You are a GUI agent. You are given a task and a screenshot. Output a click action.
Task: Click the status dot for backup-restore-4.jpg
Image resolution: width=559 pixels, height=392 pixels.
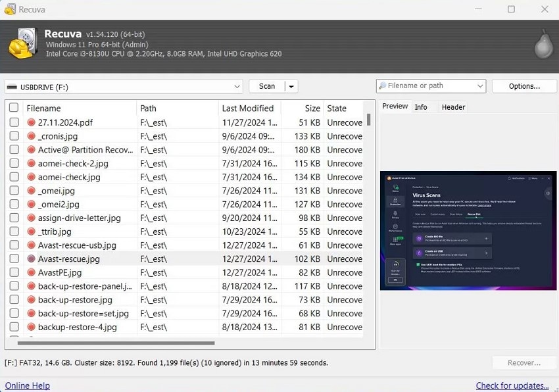pos(32,327)
